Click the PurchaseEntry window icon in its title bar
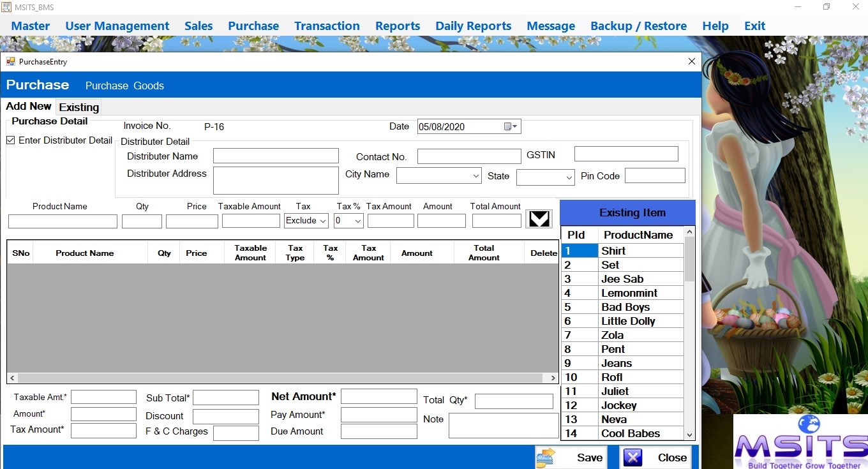868x469 pixels. coord(10,61)
